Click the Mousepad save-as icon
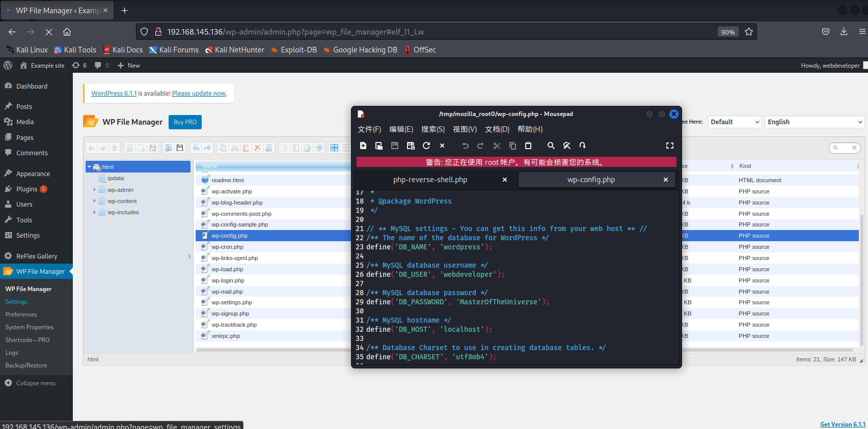The height and width of the screenshot is (429, 868). tap(411, 146)
